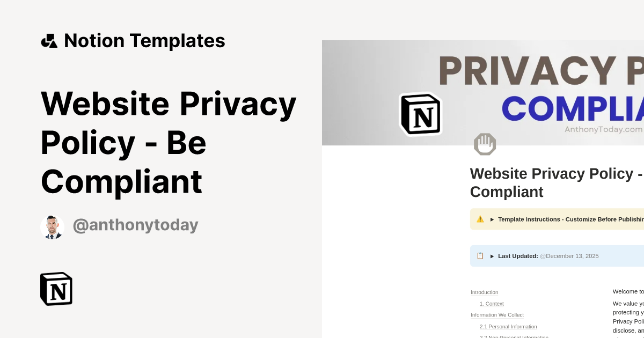The height and width of the screenshot is (338, 644).
Task: Click the @December 13, 2025 date mention
Action: coord(569,256)
